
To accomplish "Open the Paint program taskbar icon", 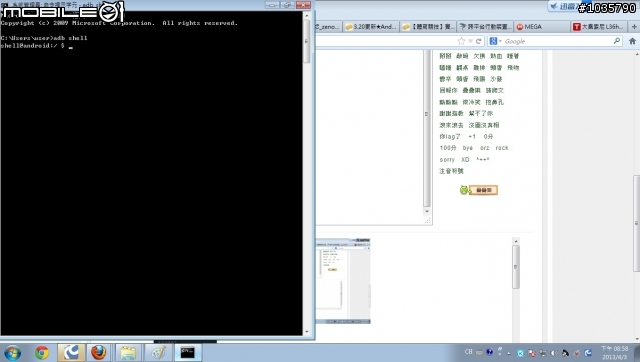I will tap(158, 353).
